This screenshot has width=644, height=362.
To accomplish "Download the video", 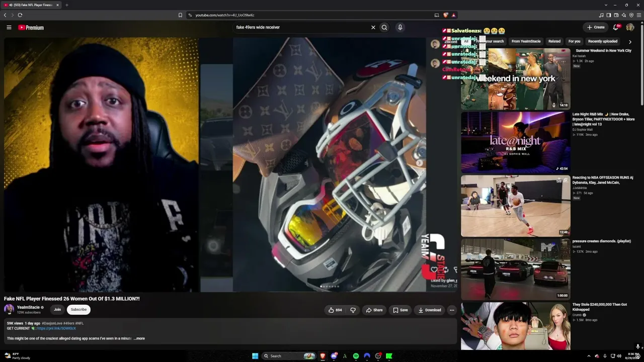I will tap(430, 310).
